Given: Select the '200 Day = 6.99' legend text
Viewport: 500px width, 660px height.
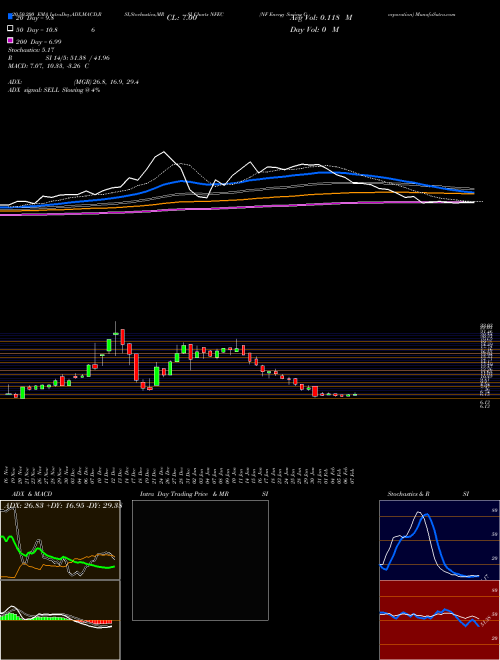Looking at the screenshot, I should tap(38, 42).
